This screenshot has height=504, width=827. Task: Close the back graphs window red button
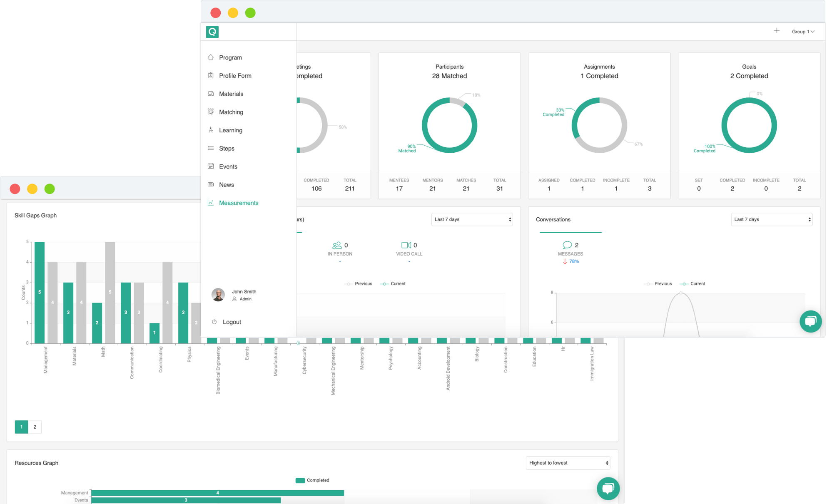(x=15, y=189)
